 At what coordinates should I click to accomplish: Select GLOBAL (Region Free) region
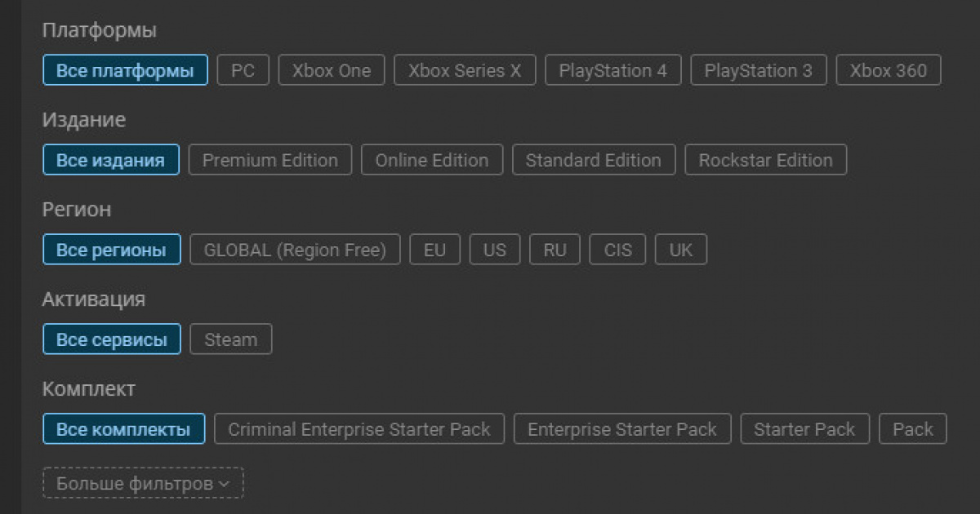pyautogui.click(x=295, y=250)
